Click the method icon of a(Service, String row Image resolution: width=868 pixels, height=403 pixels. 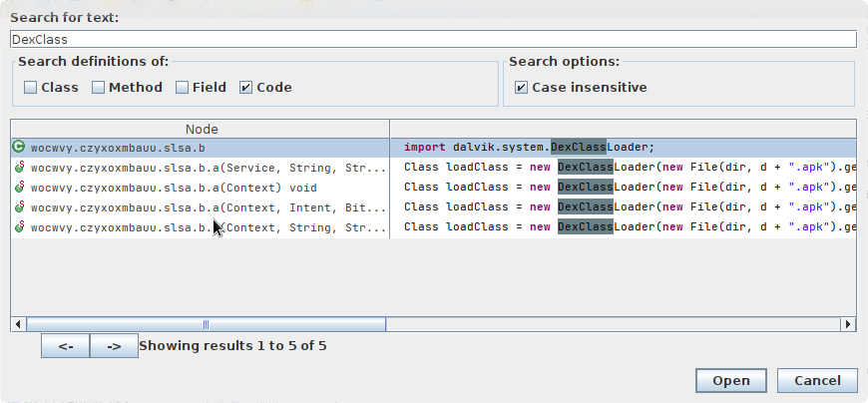[19, 168]
